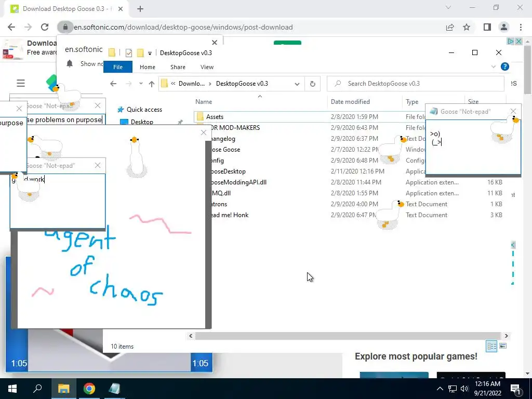Switch to large icons view layout
Screen dimensions: 532x399
click(503, 345)
